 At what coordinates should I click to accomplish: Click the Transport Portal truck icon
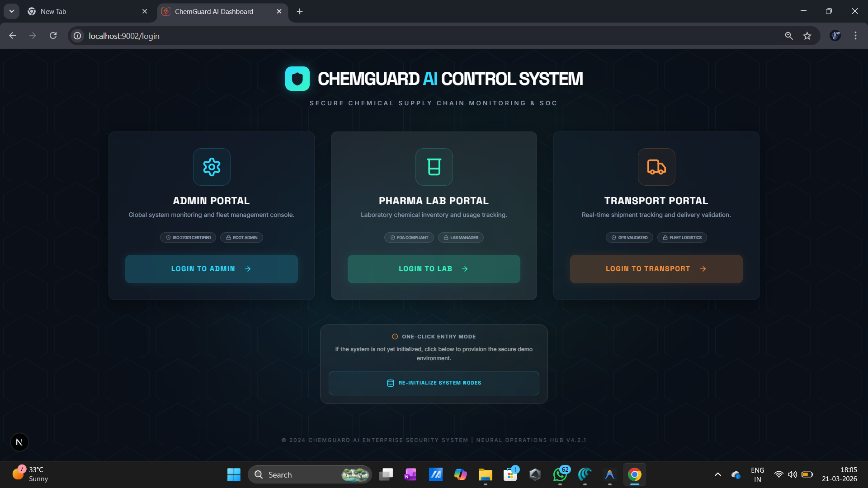coord(656,167)
